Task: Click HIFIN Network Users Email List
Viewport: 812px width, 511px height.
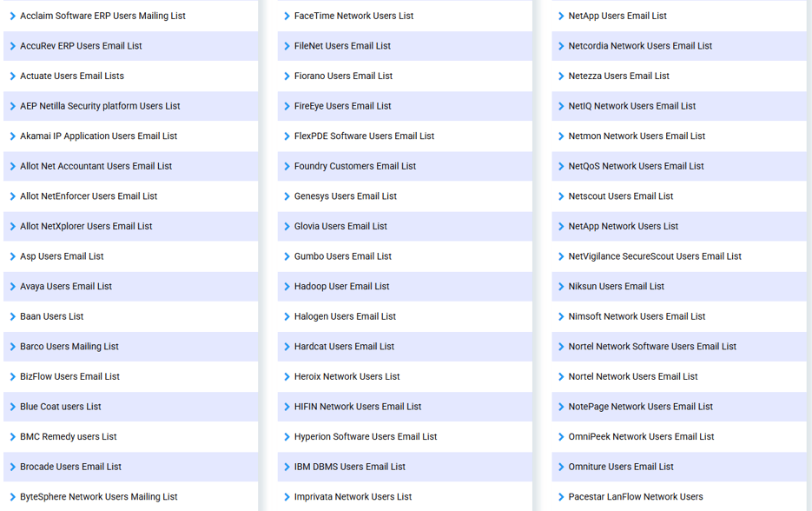Action: (357, 407)
